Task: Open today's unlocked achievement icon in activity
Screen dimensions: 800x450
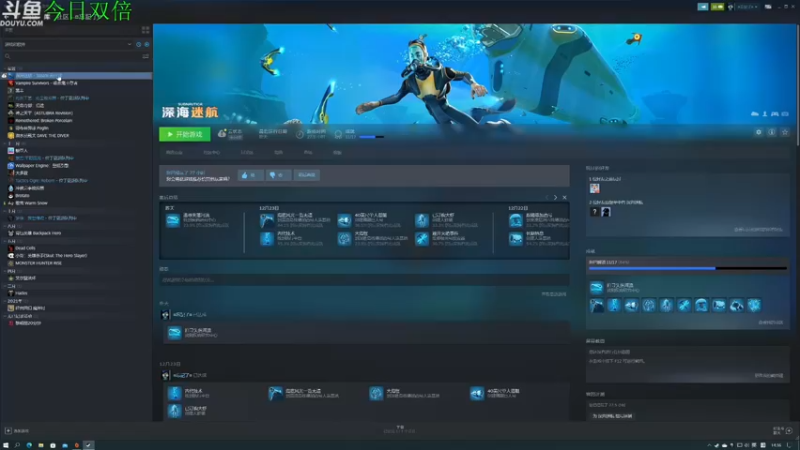Action: [x=174, y=333]
